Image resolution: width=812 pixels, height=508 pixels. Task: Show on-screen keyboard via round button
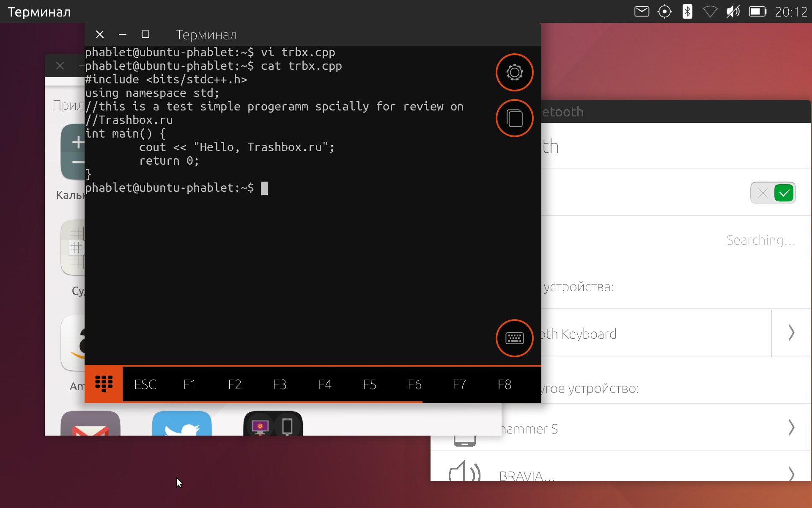tap(514, 338)
